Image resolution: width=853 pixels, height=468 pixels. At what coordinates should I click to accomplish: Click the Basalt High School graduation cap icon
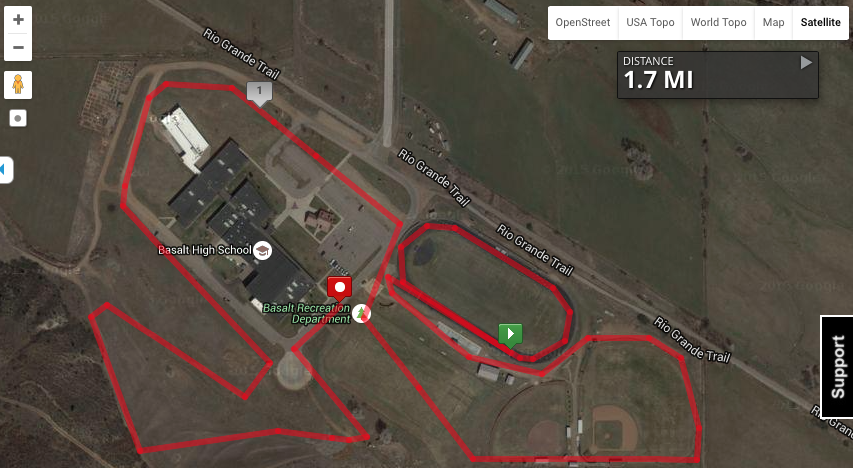point(263,250)
